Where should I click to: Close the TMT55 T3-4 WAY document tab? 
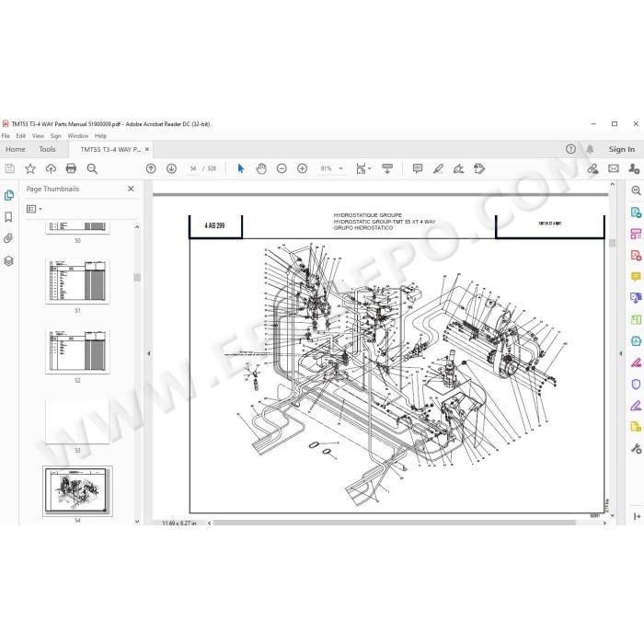click(147, 149)
